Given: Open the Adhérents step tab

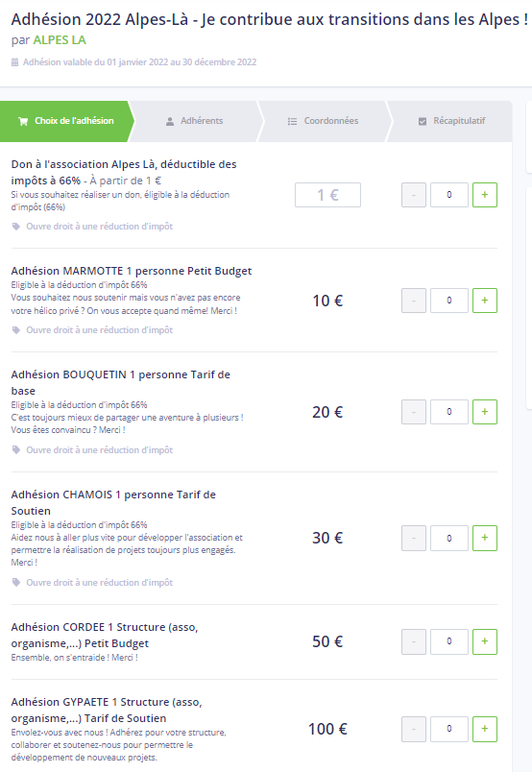Looking at the screenshot, I should pos(195,121).
